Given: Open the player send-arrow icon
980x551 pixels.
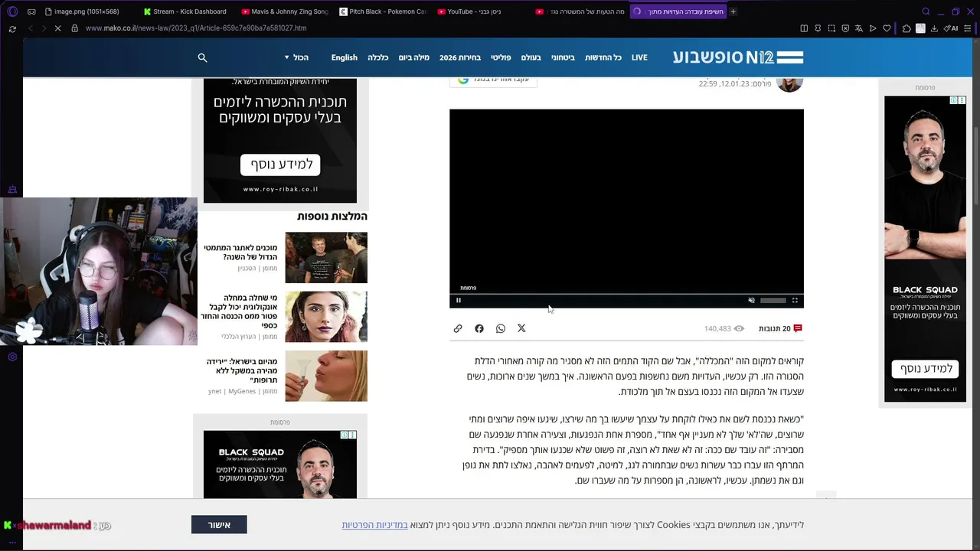Looking at the screenshot, I should [873, 28].
